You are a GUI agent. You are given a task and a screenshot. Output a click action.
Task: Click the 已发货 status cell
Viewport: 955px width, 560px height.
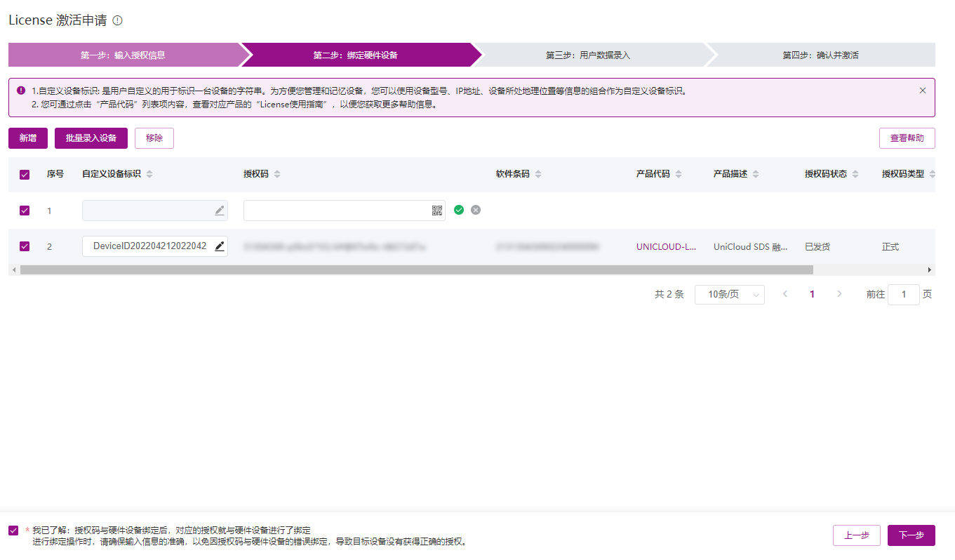click(x=819, y=247)
